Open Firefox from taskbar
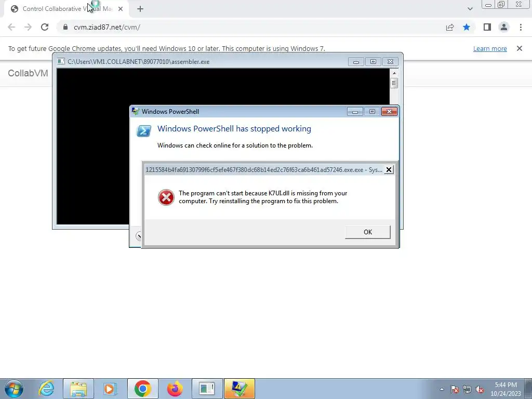This screenshot has height=399, width=532. pyautogui.click(x=175, y=389)
